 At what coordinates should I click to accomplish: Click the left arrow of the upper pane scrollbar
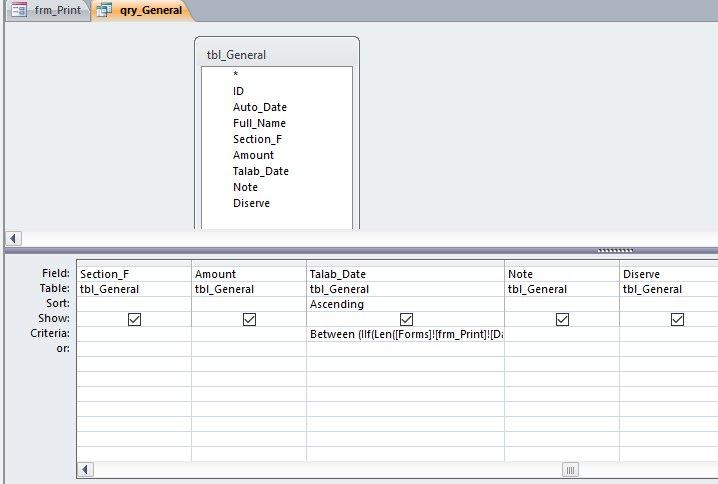pos(13,238)
